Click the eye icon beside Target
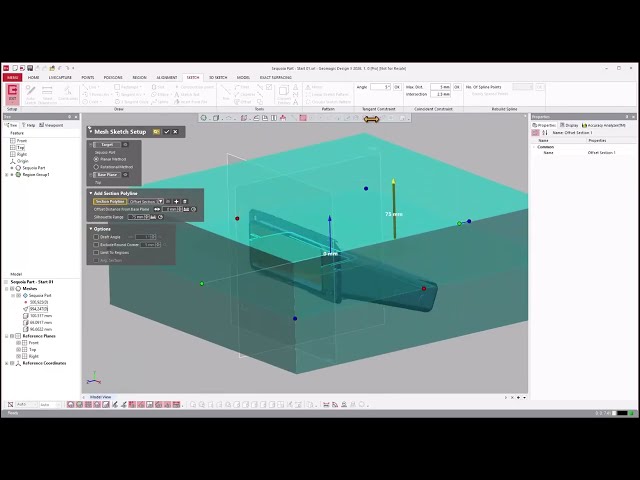Screen dimensions: 640x480 (x=126, y=144)
